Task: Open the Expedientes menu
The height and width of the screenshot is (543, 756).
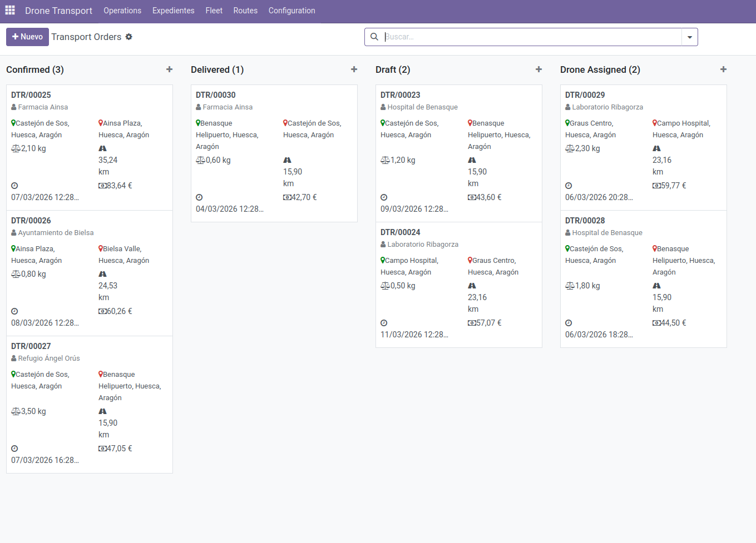Action: [x=172, y=10]
